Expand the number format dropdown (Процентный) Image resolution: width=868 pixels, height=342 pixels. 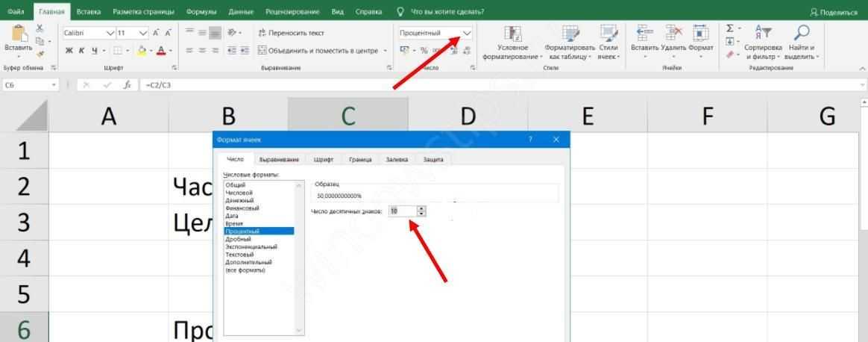[467, 34]
